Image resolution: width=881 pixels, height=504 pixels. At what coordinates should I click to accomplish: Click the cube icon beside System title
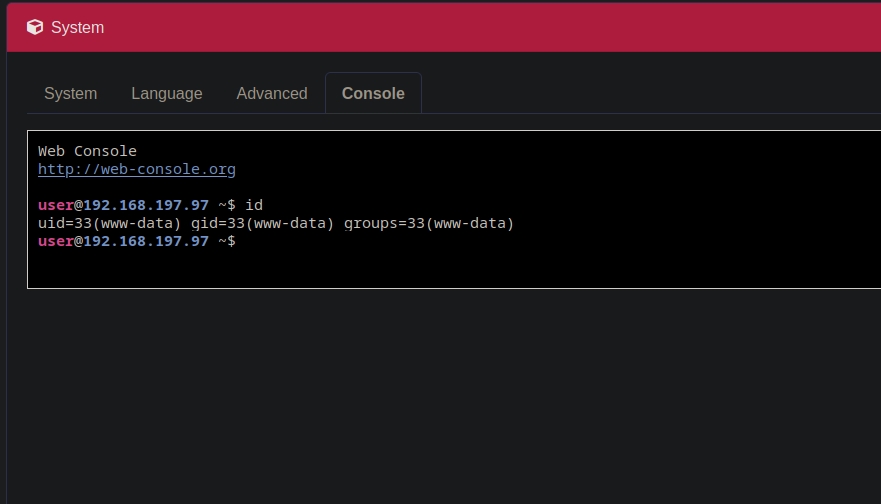tap(35, 28)
